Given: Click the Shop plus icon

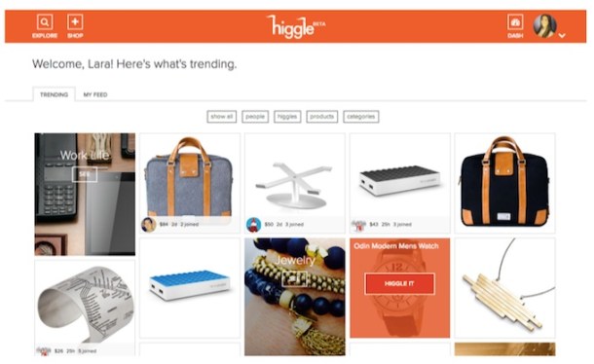Looking at the screenshot, I should coord(75,22).
